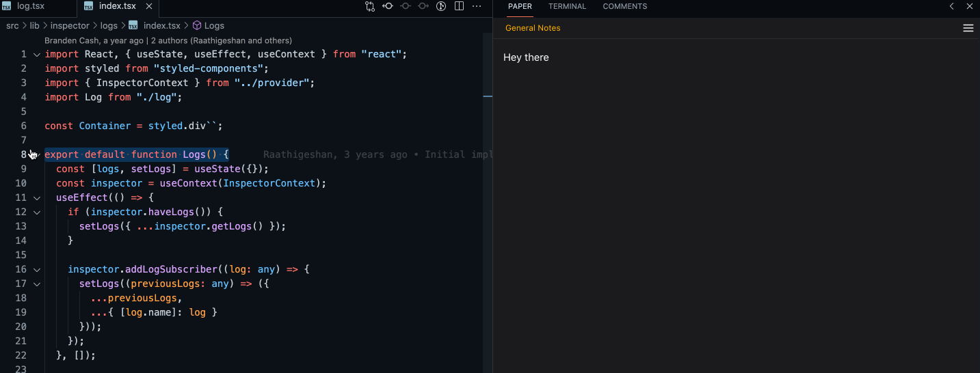
Task: Open changes compare icon in editor toolbar
Action: pos(370,6)
